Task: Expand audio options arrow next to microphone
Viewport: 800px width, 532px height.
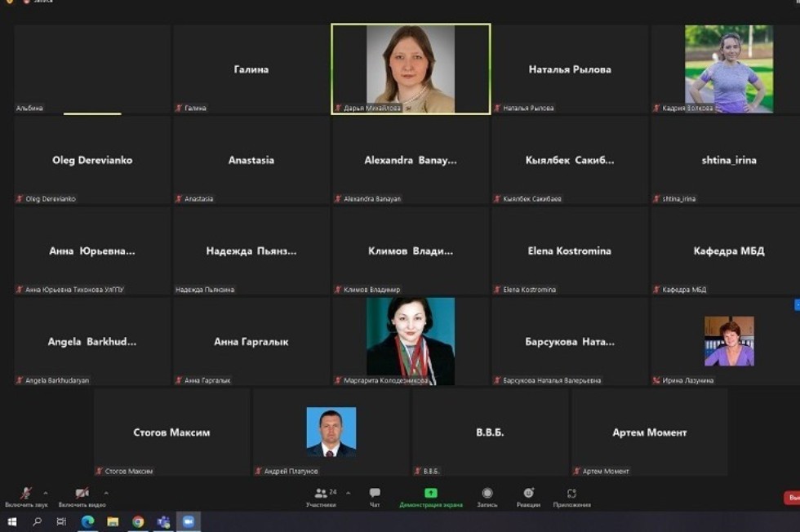Action: (x=45, y=493)
